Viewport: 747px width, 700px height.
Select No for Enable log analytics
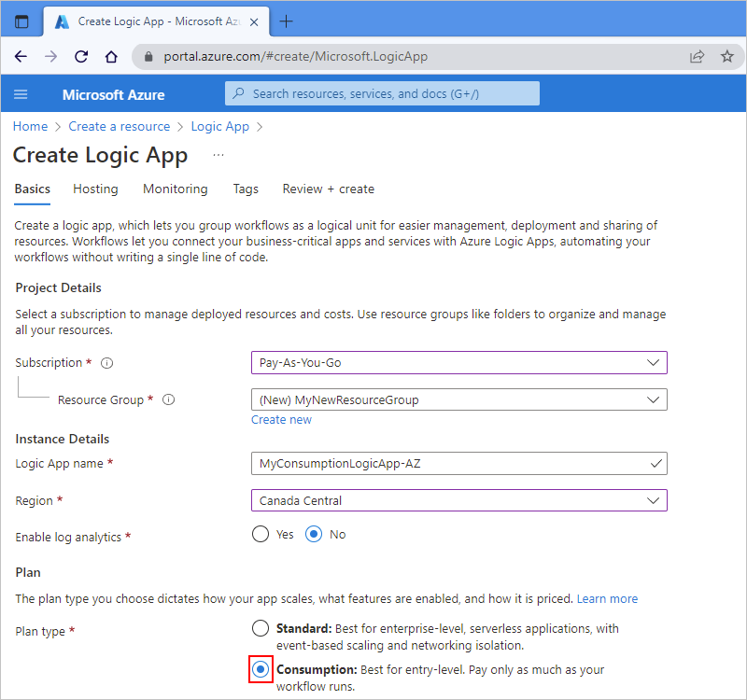coord(314,535)
